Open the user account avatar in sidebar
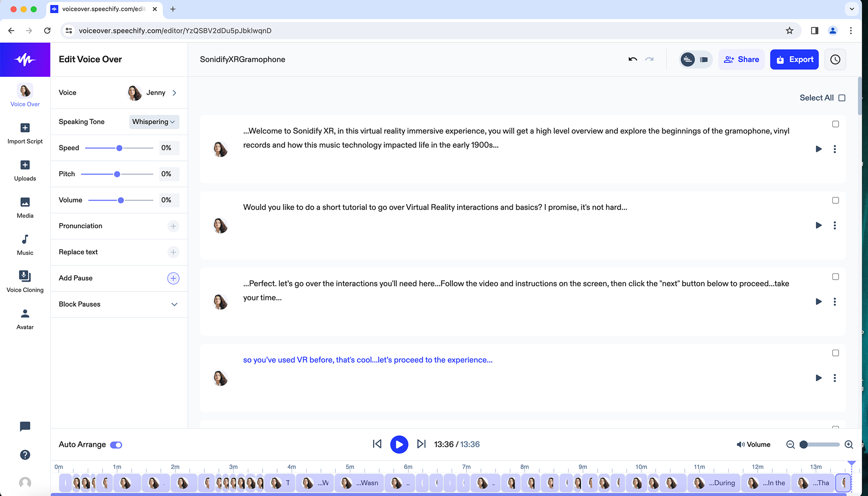Screen dimensions: 868x496 pyautogui.click(x=25, y=483)
